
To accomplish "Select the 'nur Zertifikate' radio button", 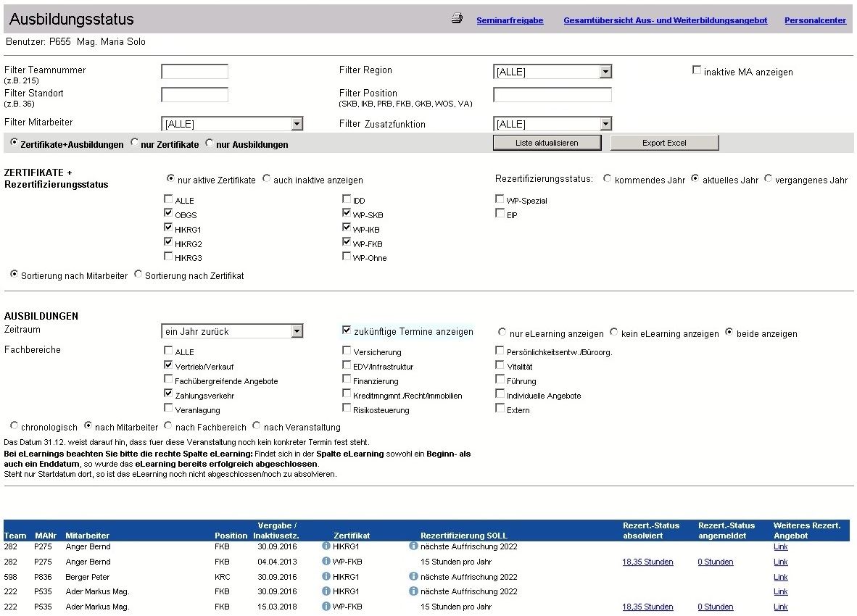I will pyautogui.click(x=135, y=143).
